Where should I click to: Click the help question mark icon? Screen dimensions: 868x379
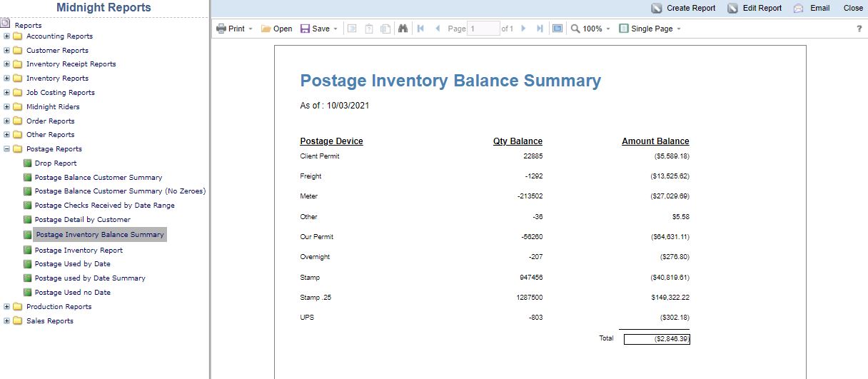coord(859,29)
